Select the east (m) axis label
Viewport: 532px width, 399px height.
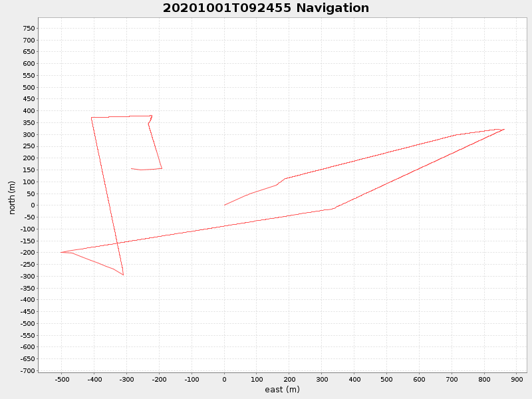(282, 389)
